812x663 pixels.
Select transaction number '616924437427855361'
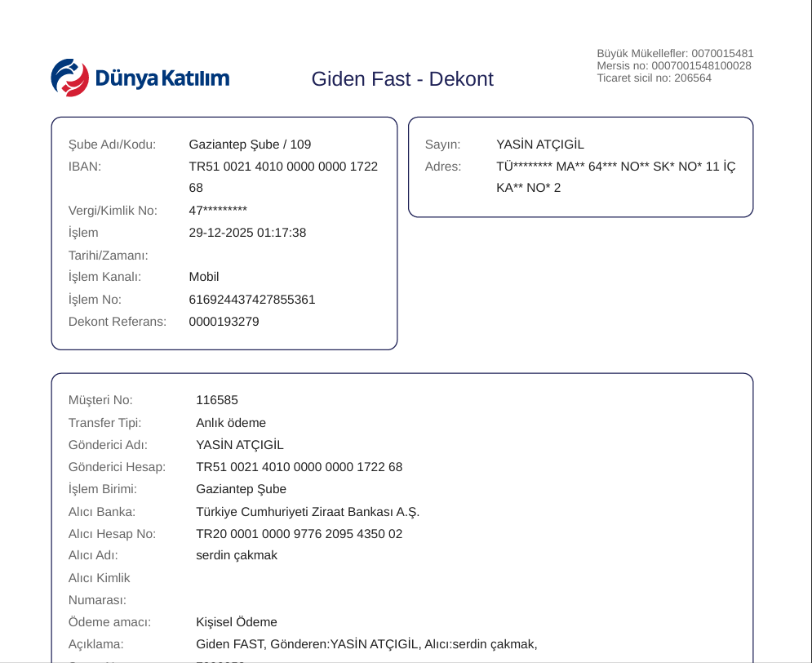pos(251,300)
